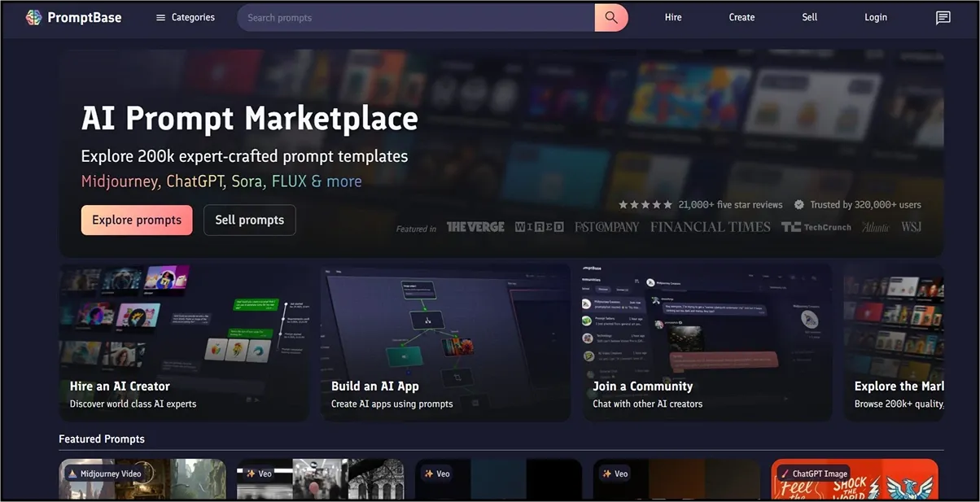Click the Wired logo

click(539, 227)
